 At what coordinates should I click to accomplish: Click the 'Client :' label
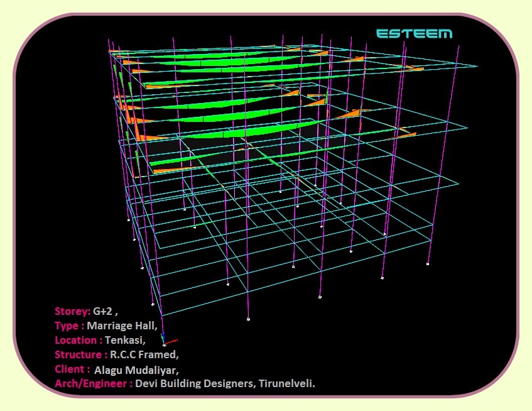click(x=72, y=370)
